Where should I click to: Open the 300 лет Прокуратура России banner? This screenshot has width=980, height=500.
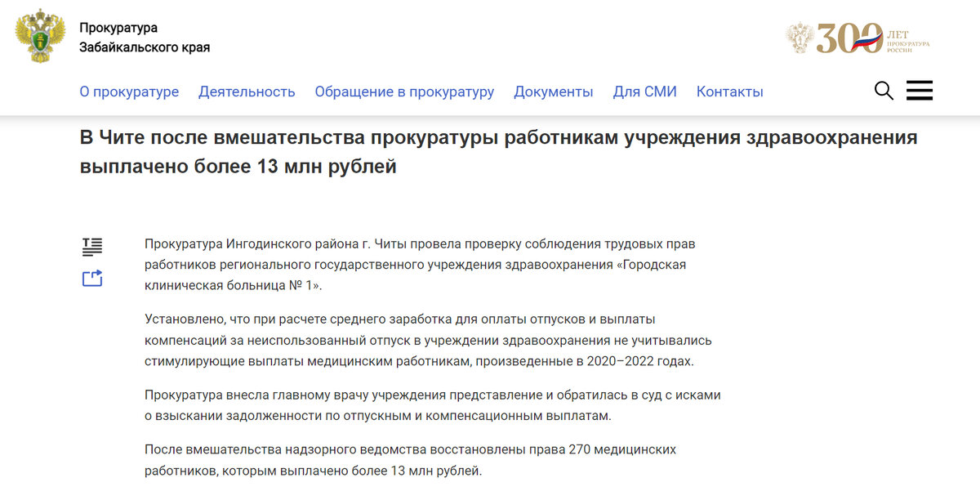click(x=855, y=36)
